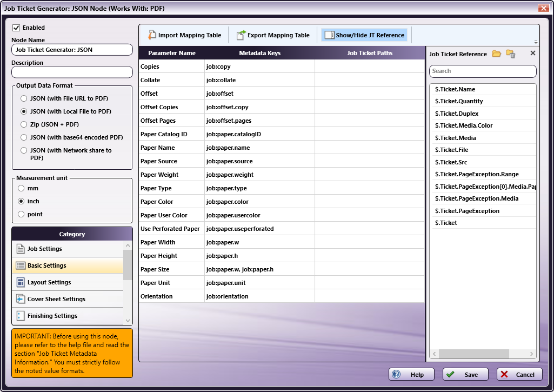
Task: Click the reference list horizontal scrollbar
Action: pos(474,354)
